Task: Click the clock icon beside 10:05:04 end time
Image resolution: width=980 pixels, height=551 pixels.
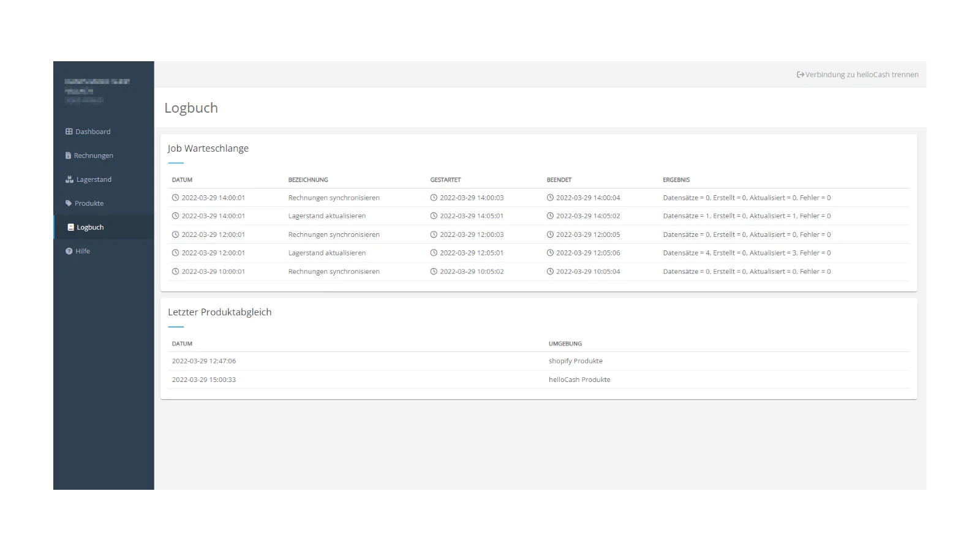Action: [550, 271]
